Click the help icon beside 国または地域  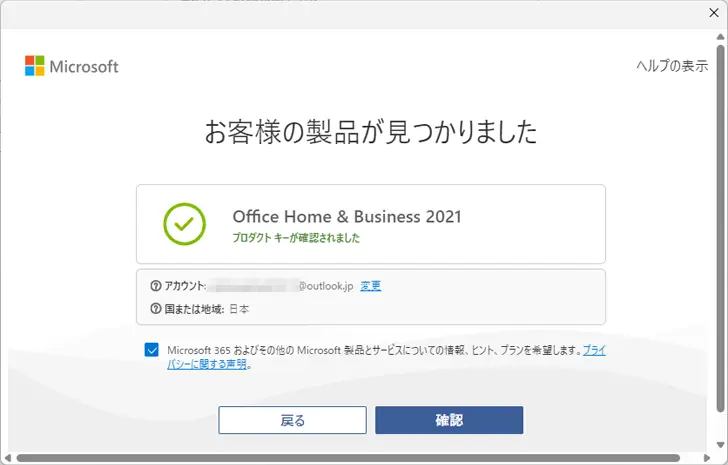click(x=156, y=309)
